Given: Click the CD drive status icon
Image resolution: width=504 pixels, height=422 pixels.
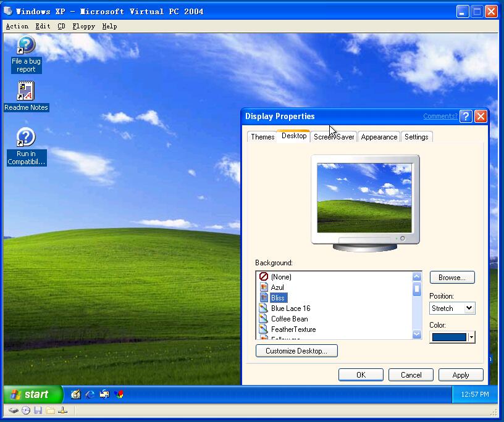Looking at the screenshot, I should [x=26, y=410].
